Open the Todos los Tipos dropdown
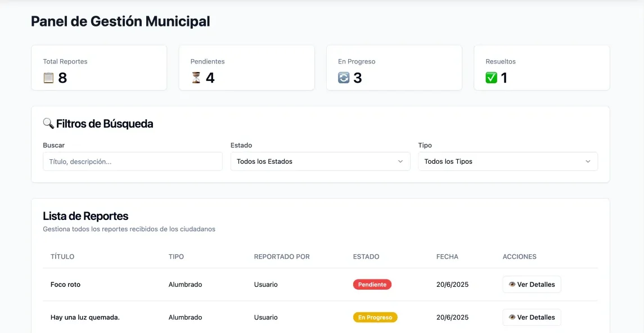The width and height of the screenshot is (644, 333). tap(508, 161)
